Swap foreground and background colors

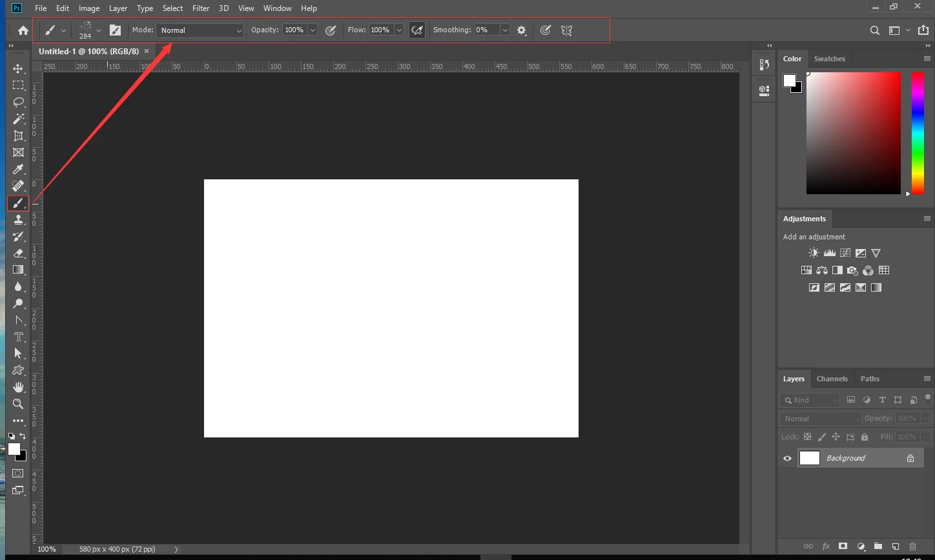coord(23,437)
